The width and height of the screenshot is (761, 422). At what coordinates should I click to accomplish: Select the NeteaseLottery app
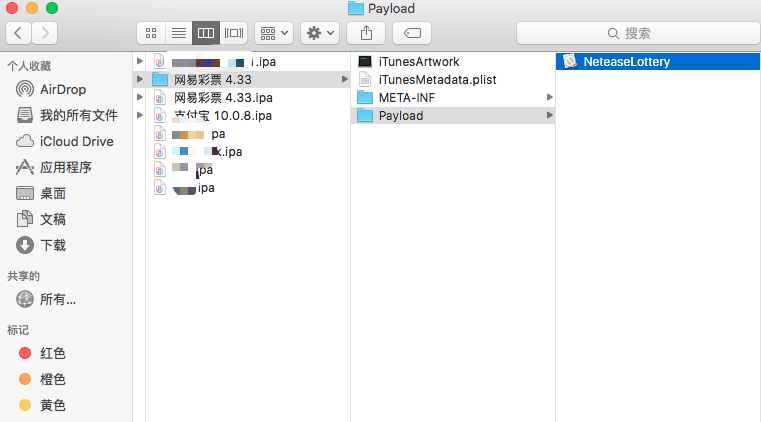[658, 62]
